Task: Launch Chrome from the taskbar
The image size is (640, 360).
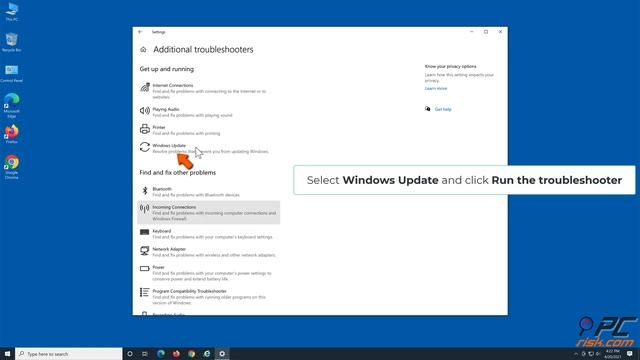Action: tap(191, 354)
